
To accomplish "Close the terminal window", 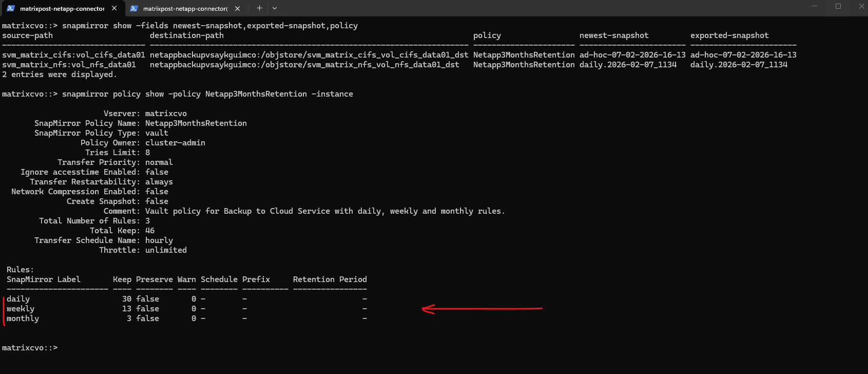I will (x=861, y=6).
